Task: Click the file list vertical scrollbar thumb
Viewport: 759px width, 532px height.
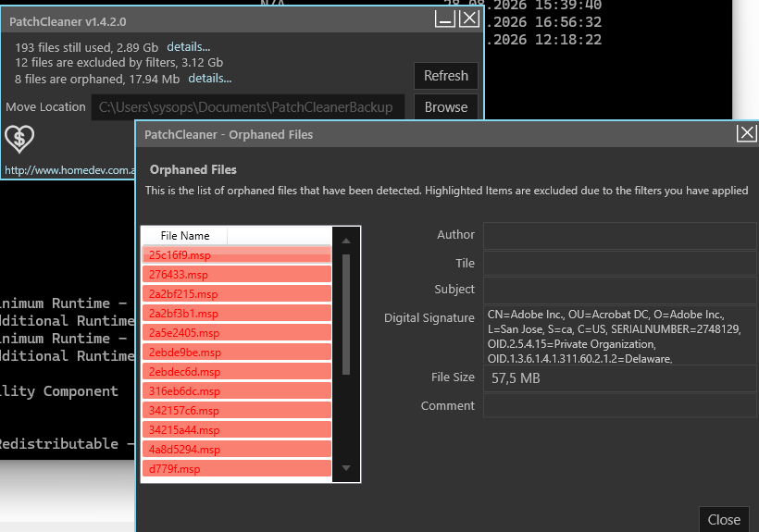Action: 346,315
